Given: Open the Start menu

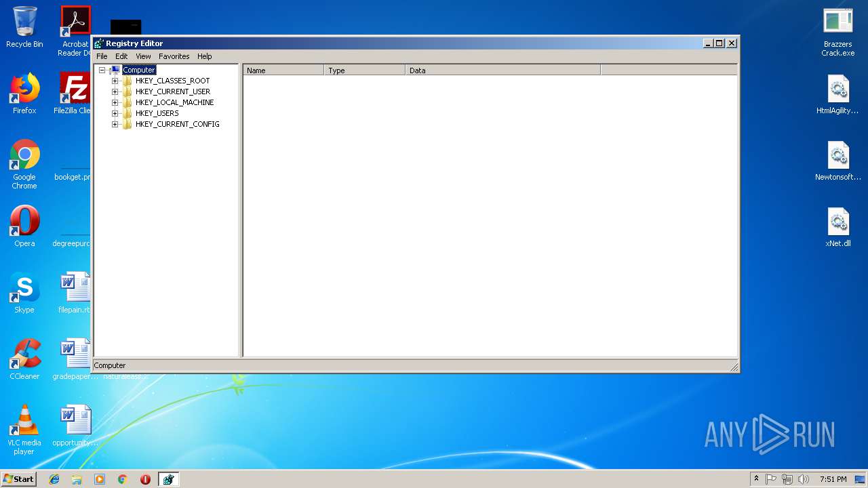Looking at the screenshot, I should (x=18, y=479).
